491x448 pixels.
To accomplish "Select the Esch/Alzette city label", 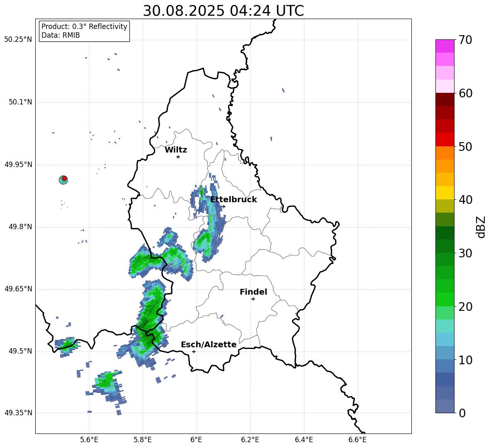I will [x=209, y=344].
